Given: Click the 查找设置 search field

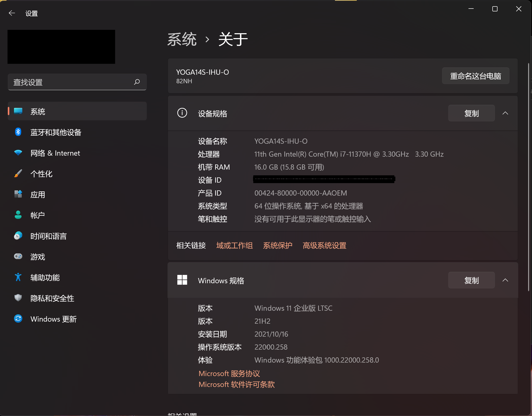Looking at the screenshot, I should (77, 82).
